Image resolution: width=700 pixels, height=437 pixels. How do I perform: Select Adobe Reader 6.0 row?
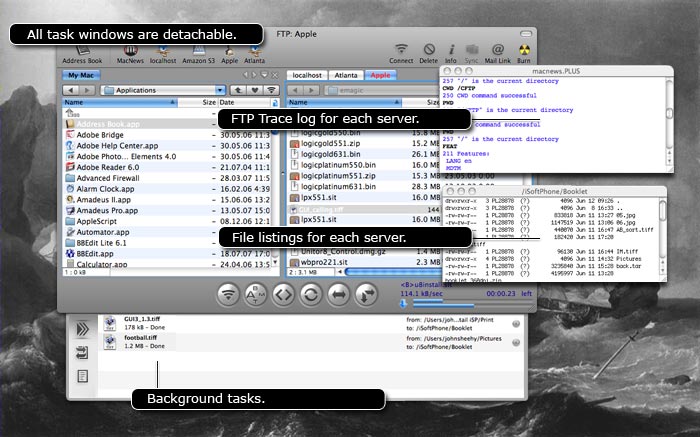coord(166,167)
